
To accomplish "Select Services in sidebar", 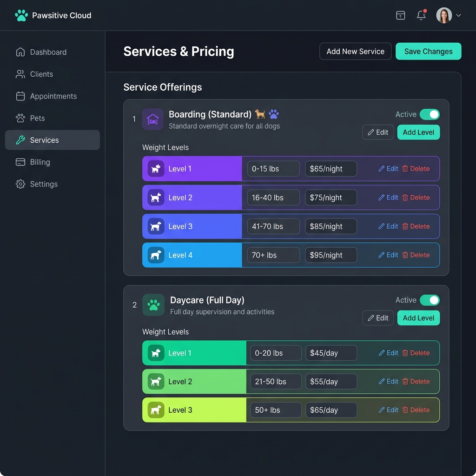I will point(53,140).
